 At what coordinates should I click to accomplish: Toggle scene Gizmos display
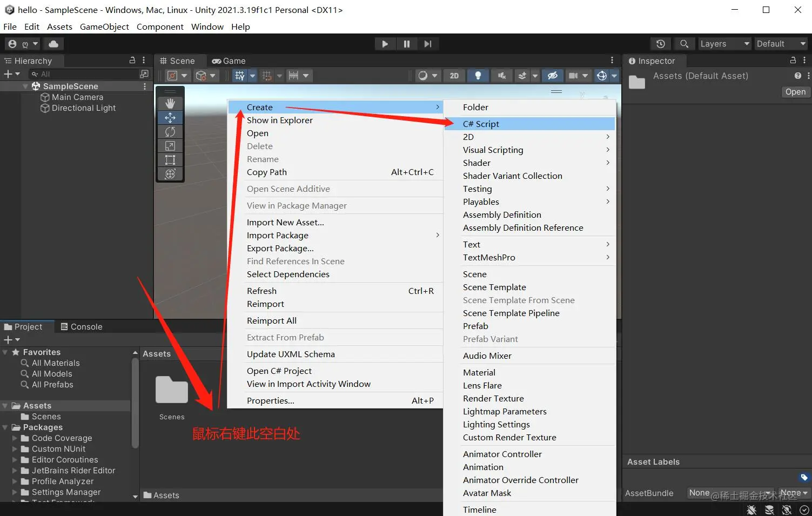point(602,76)
